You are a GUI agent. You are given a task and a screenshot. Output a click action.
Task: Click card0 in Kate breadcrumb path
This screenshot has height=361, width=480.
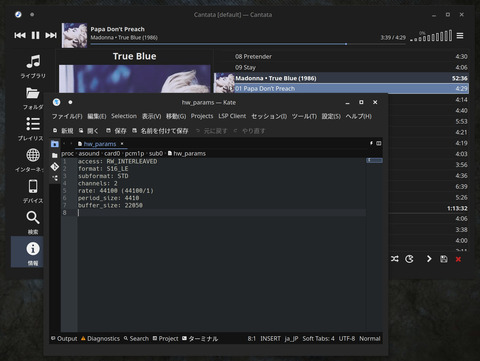pyautogui.click(x=112, y=154)
